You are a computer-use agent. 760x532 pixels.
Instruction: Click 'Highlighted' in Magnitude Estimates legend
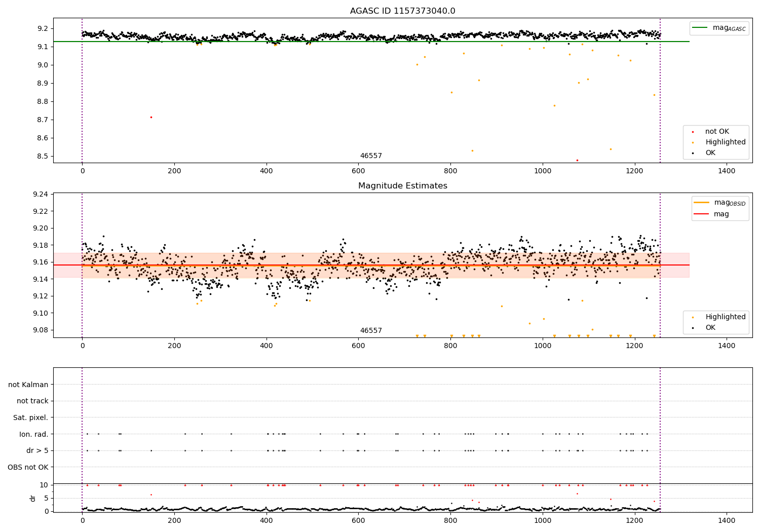pyautogui.click(x=726, y=317)
